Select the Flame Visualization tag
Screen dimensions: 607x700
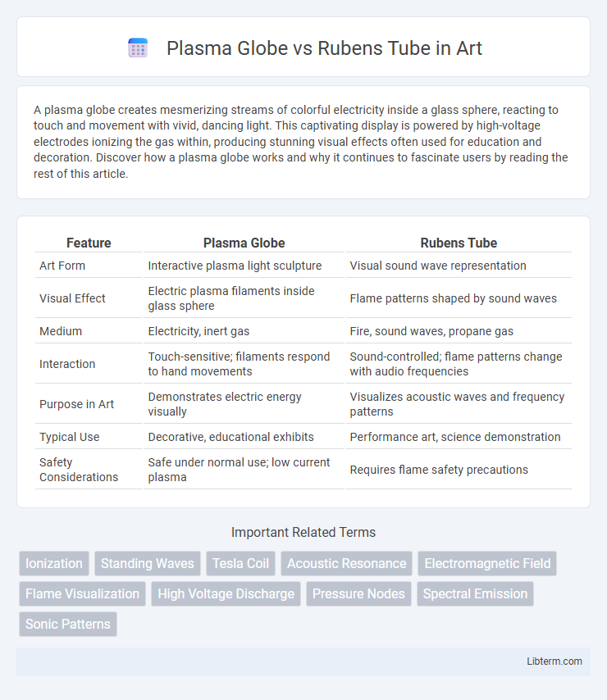[x=82, y=593]
